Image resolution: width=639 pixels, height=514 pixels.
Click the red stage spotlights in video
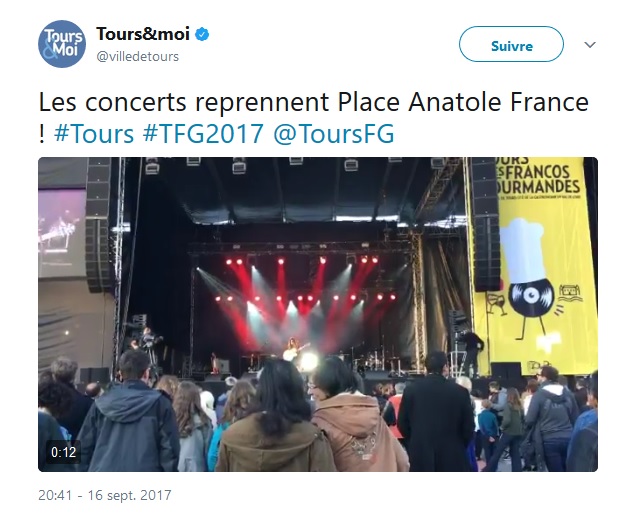click(x=304, y=287)
